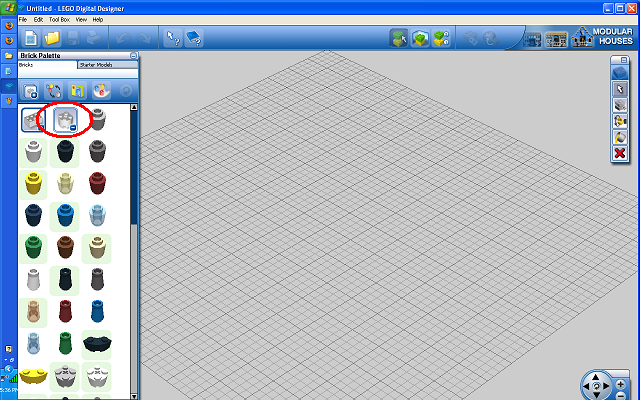Open Building Guide mode green bricks icon
The width and height of the screenshot is (640, 400).
(x=442, y=39)
